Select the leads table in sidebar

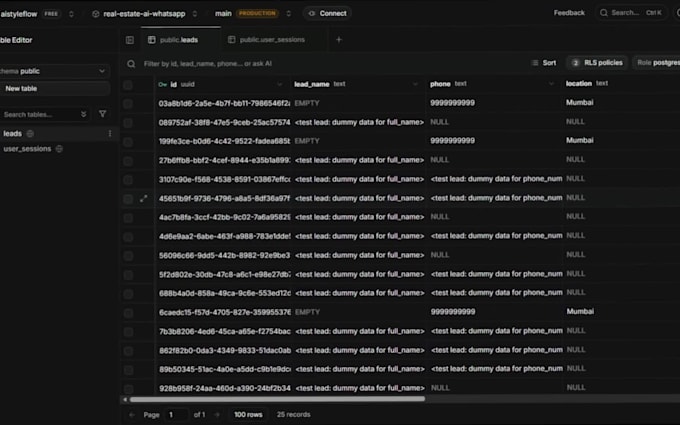[x=12, y=134]
